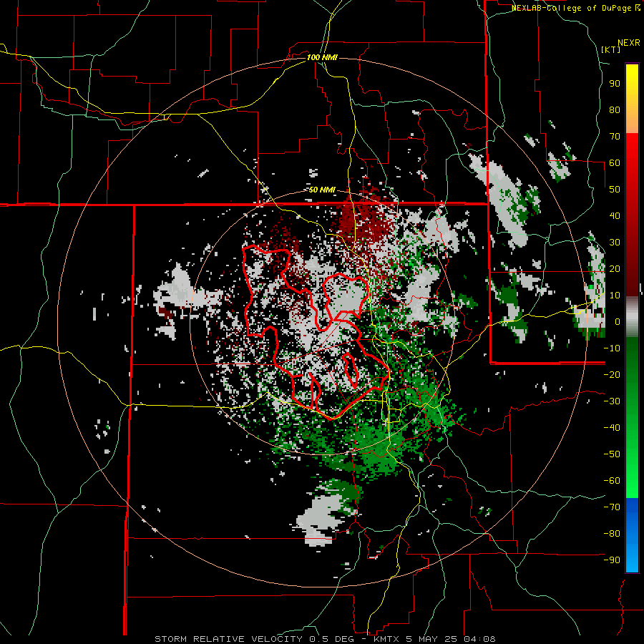The height and width of the screenshot is (644, 644).
Task: Select the 30 value on the velocity scale
Action: pyautogui.click(x=615, y=243)
